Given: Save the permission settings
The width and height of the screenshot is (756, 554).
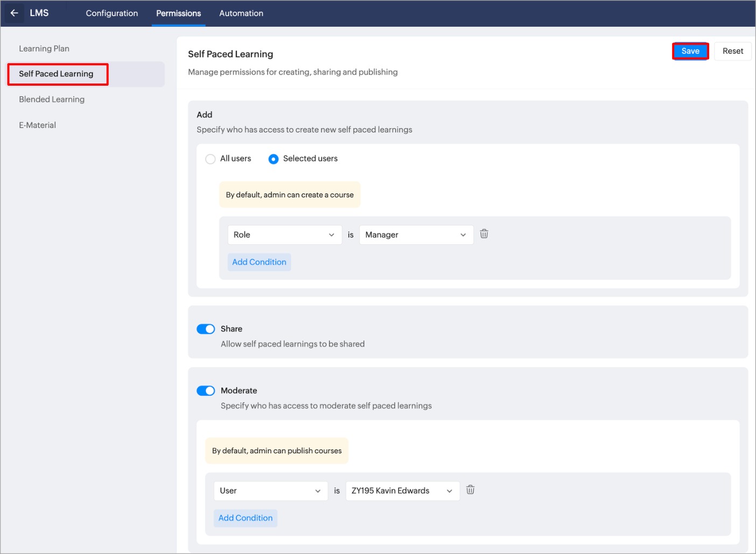Looking at the screenshot, I should pos(690,51).
